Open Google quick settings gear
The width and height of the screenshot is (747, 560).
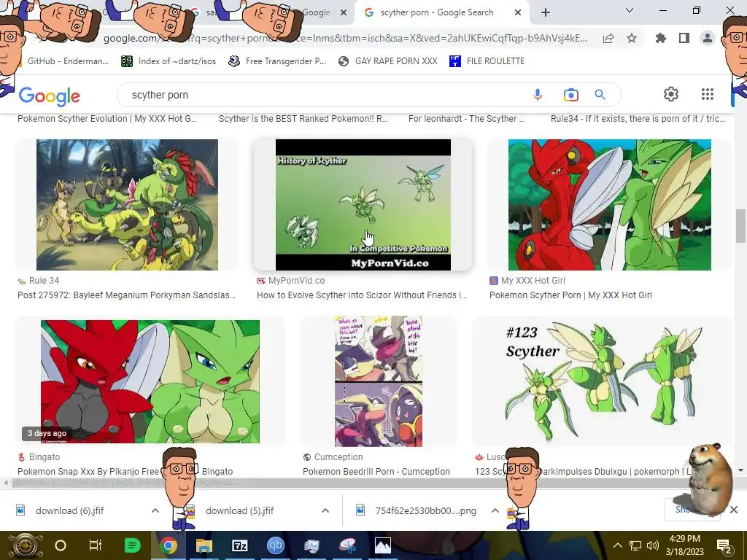click(x=671, y=94)
